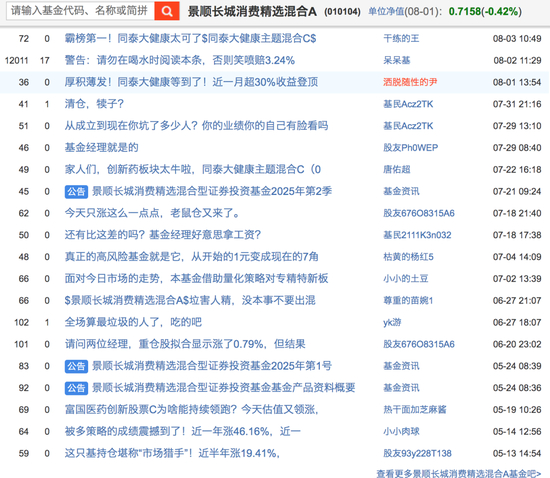Open announcement 景顺长城消费精选混合型证券投资基金2025年第2季
The height and width of the screenshot is (478, 550).
212,191
